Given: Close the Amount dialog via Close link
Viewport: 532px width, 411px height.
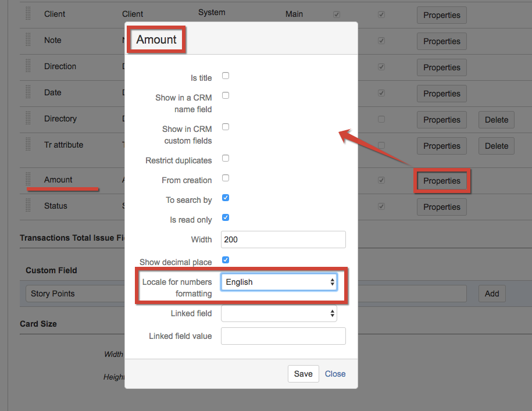Looking at the screenshot, I should click(335, 374).
